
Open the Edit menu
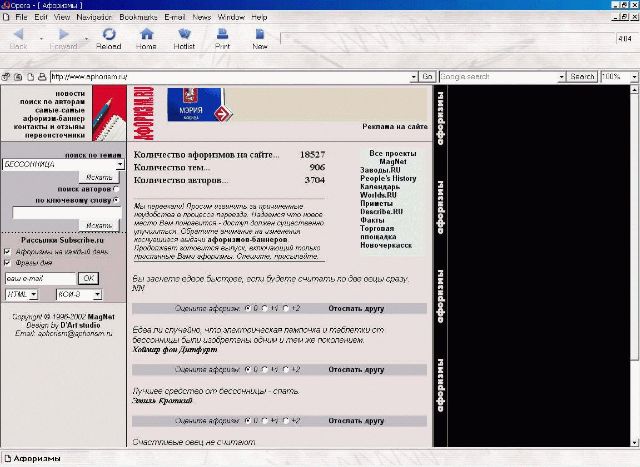[41, 17]
